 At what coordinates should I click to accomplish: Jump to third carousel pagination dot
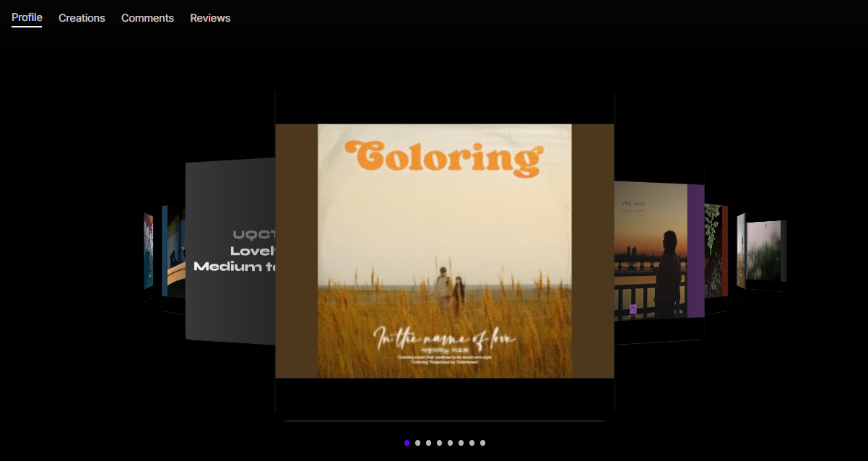(428, 443)
